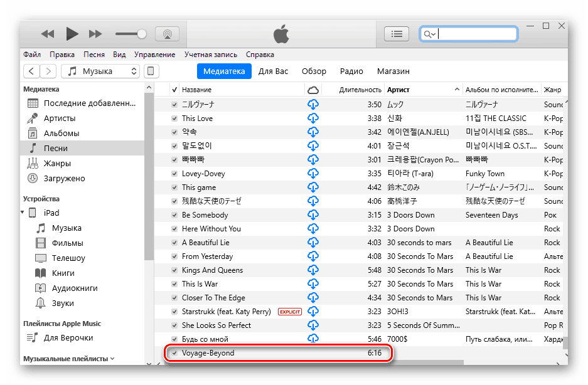Open the Файл menu
Screen dimensions: 588x385
(32, 55)
